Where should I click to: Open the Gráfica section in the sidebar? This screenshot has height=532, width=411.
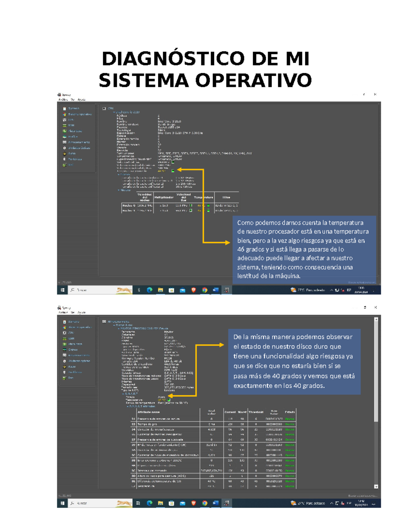(x=74, y=137)
